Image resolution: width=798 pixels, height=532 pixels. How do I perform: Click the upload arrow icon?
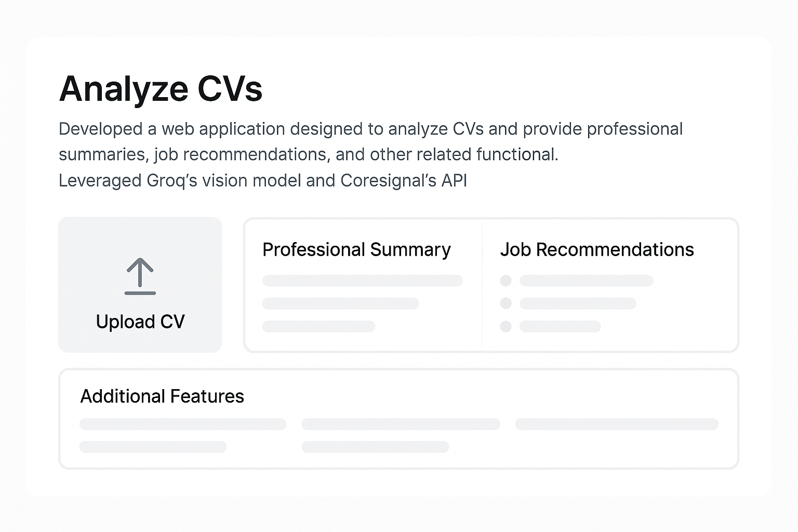click(140, 276)
